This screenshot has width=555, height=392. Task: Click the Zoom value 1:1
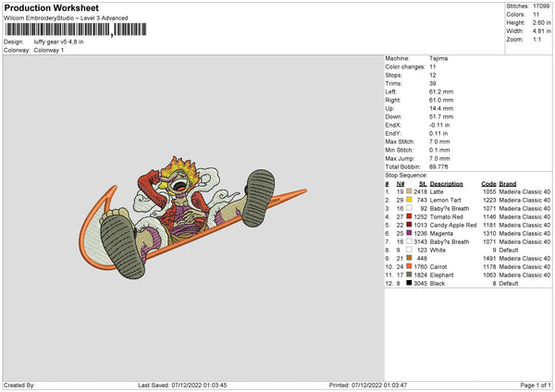536,39
